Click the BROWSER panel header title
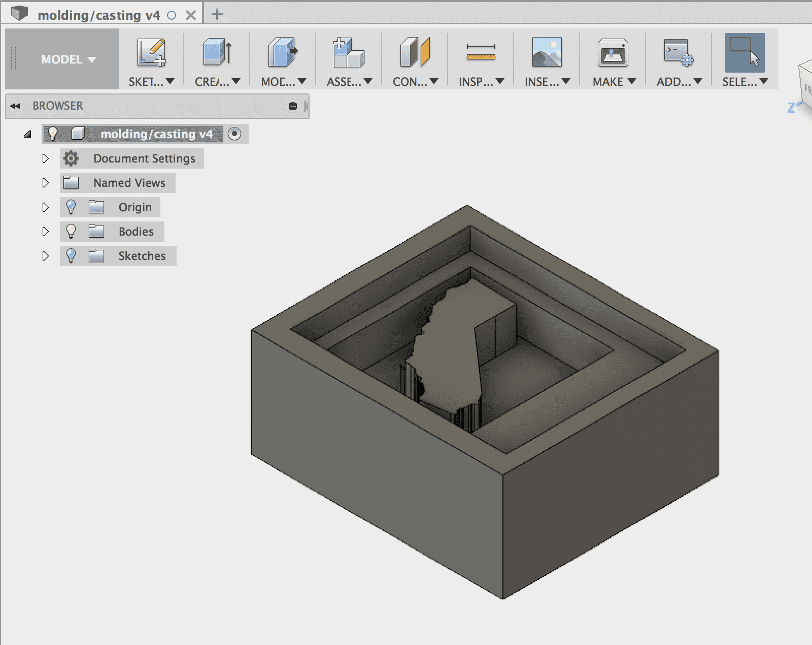The height and width of the screenshot is (645, 812). point(58,106)
